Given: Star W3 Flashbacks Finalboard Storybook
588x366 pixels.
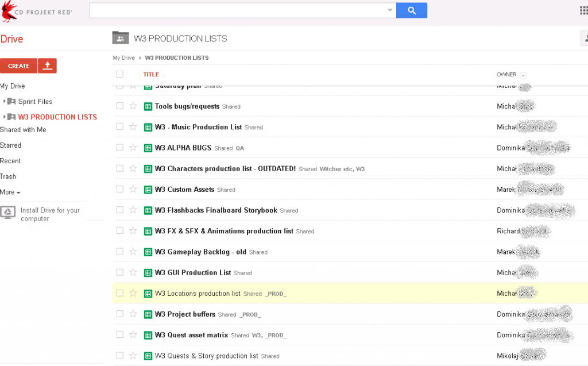Looking at the screenshot, I should click(133, 210).
